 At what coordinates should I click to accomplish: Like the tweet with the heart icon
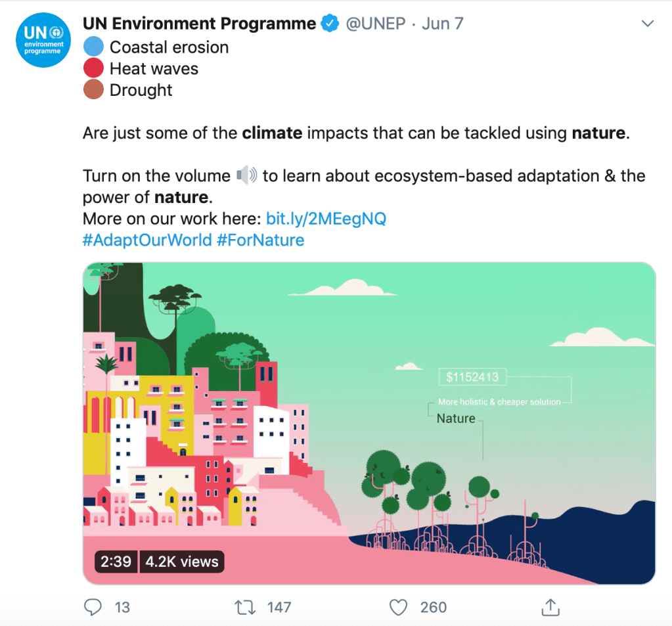[x=398, y=607]
